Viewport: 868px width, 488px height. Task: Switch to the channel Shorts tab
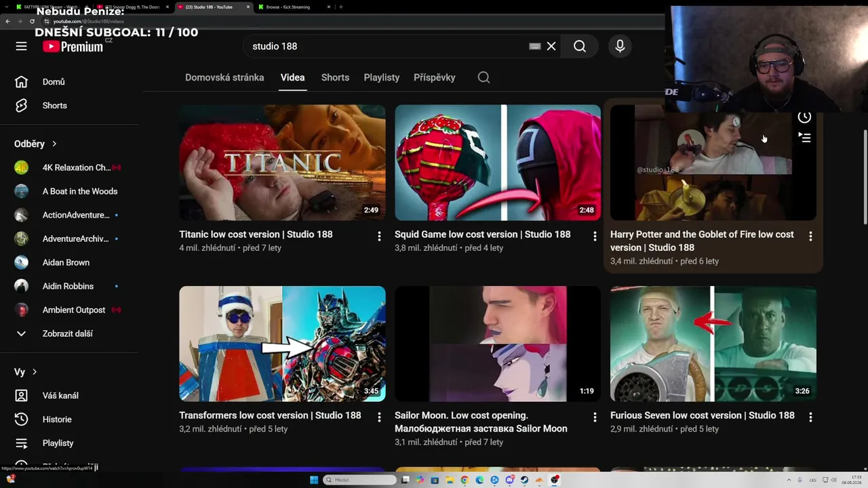[335, 77]
